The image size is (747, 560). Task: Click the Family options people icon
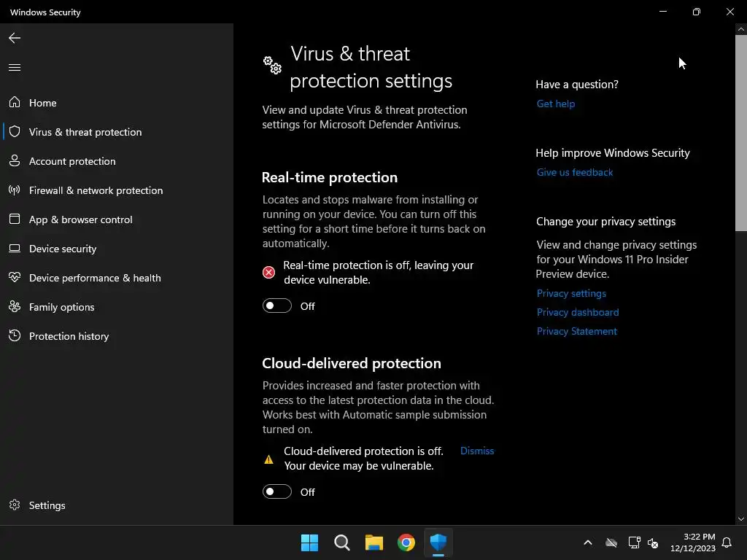point(15,307)
